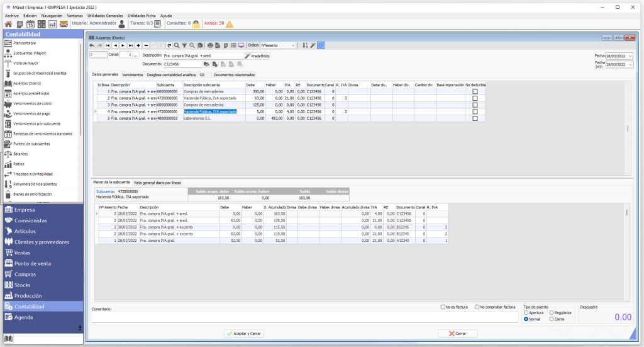Open the Utilidades Generales menu

tap(105, 16)
